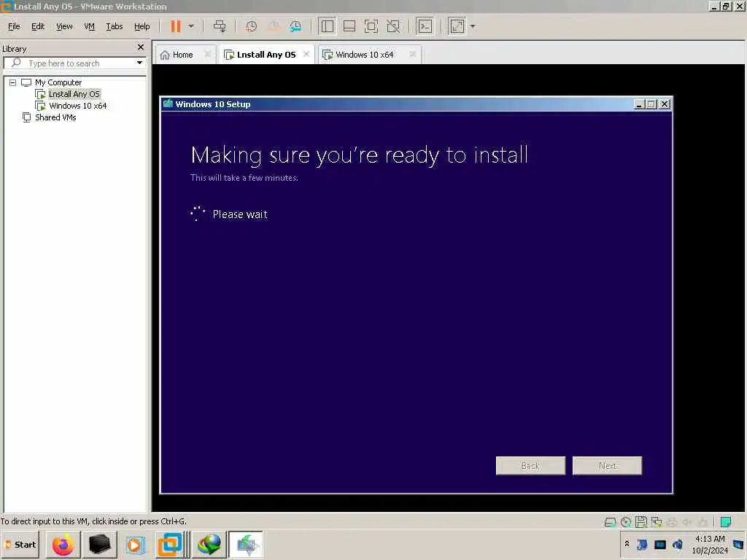The width and height of the screenshot is (747, 560).
Task: Open the media player taskbar icon
Action: click(x=135, y=545)
